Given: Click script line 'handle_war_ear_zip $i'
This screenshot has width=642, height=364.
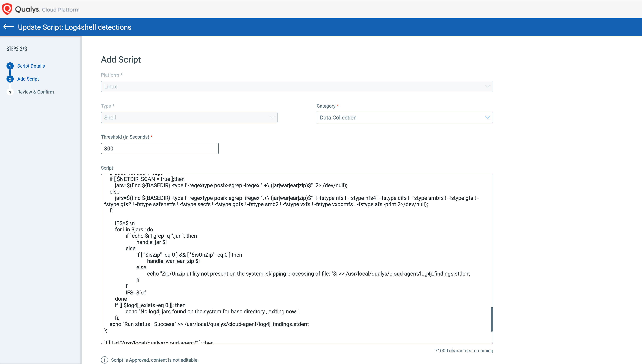Looking at the screenshot, I should (x=173, y=261).
